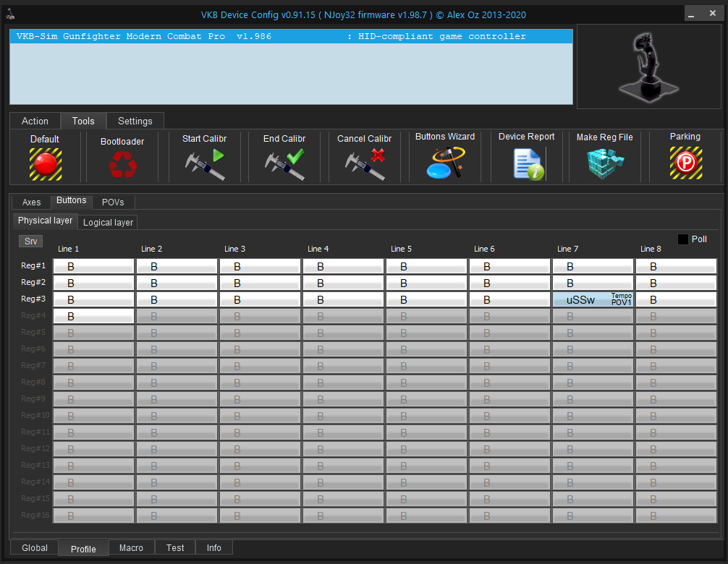Click the Reg#3 row label

(x=33, y=299)
